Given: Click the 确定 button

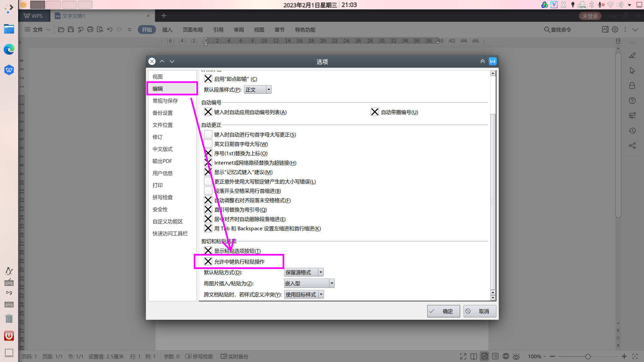Looking at the screenshot, I should pos(443,311).
